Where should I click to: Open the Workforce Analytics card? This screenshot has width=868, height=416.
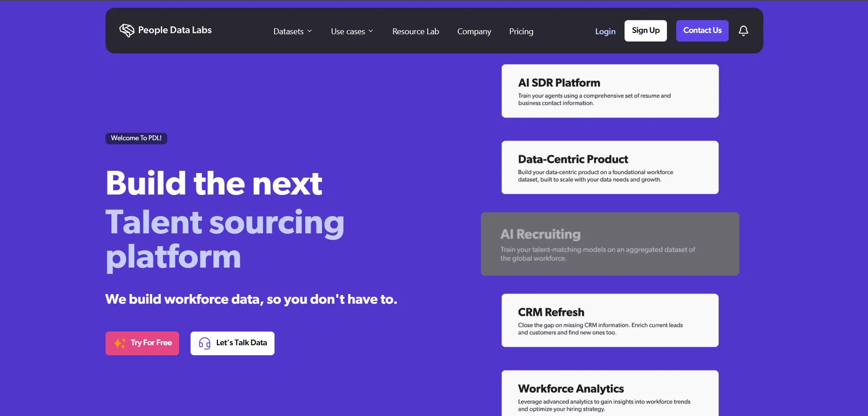click(610, 393)
